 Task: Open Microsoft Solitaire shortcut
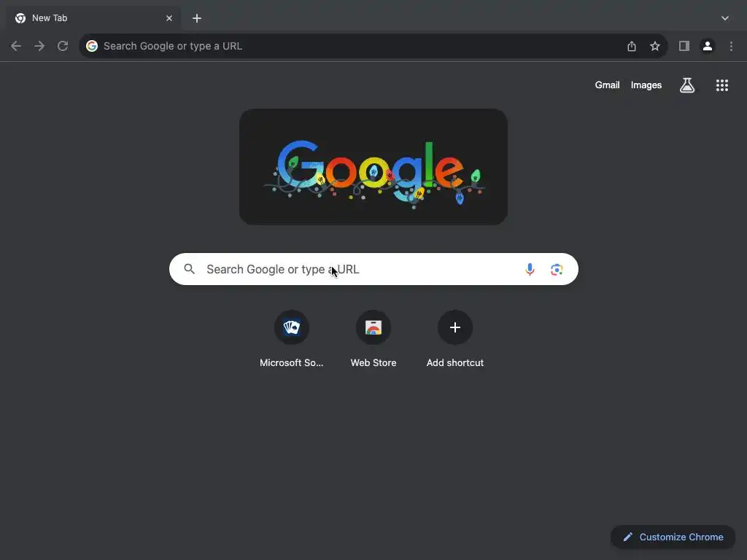coord(292,339)
